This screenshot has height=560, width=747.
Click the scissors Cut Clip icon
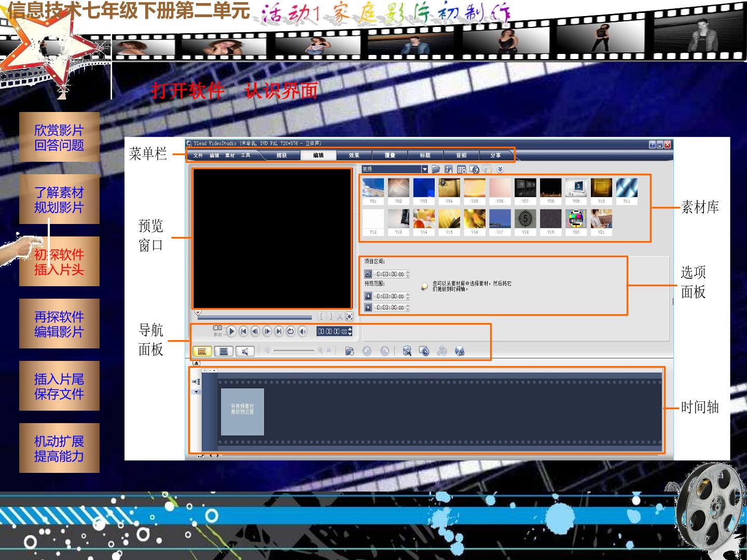click(x=340, y=316)
